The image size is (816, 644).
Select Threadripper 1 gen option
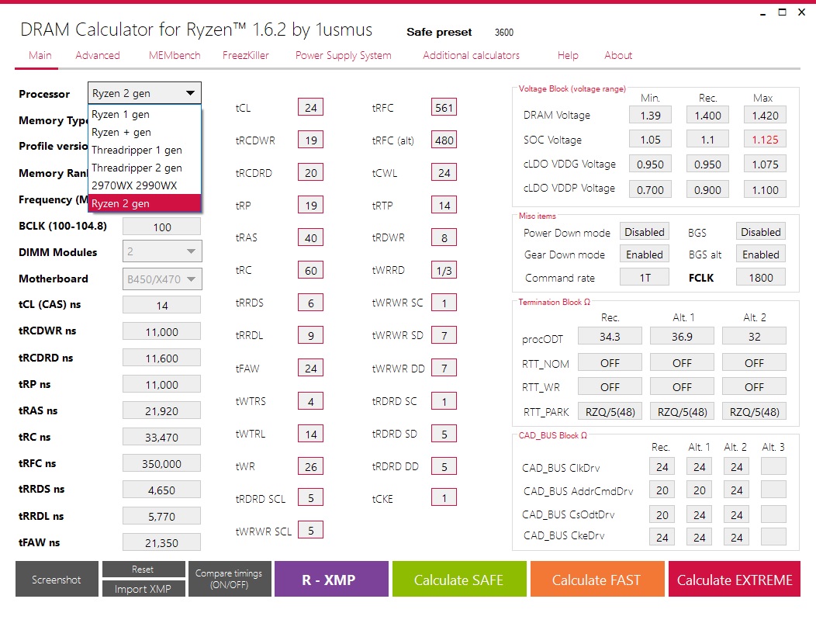click(x=145, y=150)
